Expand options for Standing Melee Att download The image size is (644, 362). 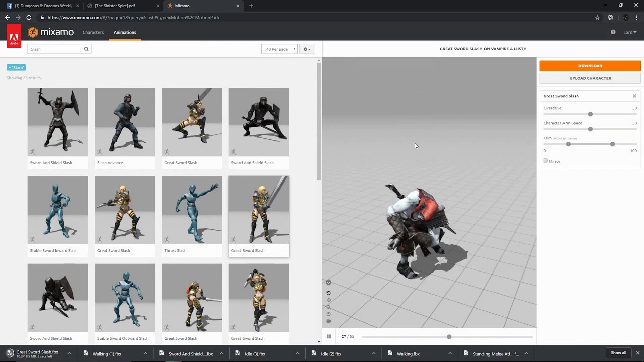coord(526,353)
